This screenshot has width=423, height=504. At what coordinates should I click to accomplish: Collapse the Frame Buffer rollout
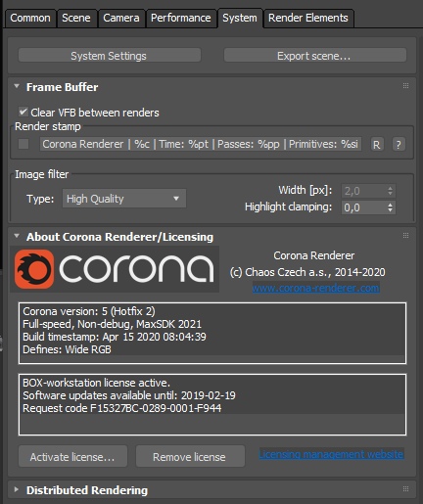[17, 86]
